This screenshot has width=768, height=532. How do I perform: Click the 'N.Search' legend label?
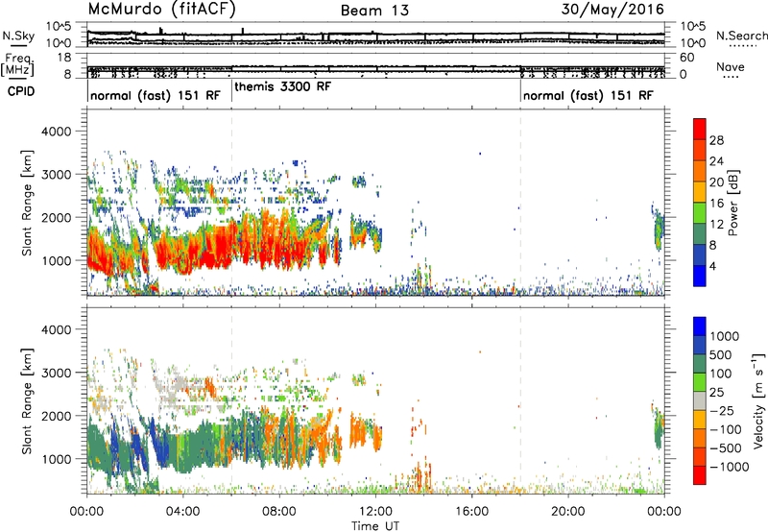[x=741, y=36]
